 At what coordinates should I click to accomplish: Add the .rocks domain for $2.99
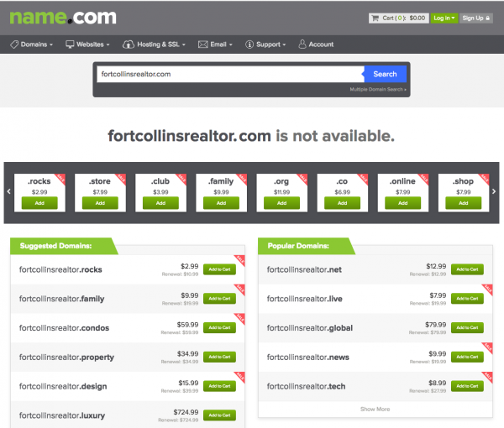click(39, 203)
